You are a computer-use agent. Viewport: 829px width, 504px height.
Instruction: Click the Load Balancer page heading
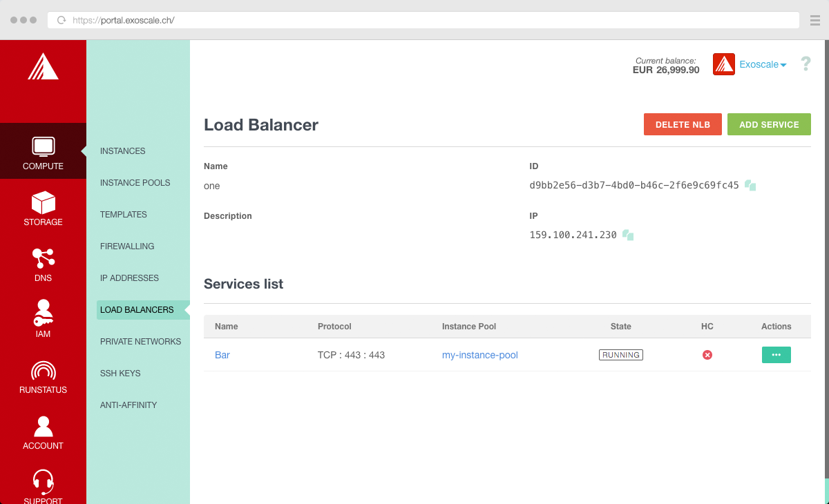click(261, 125)
